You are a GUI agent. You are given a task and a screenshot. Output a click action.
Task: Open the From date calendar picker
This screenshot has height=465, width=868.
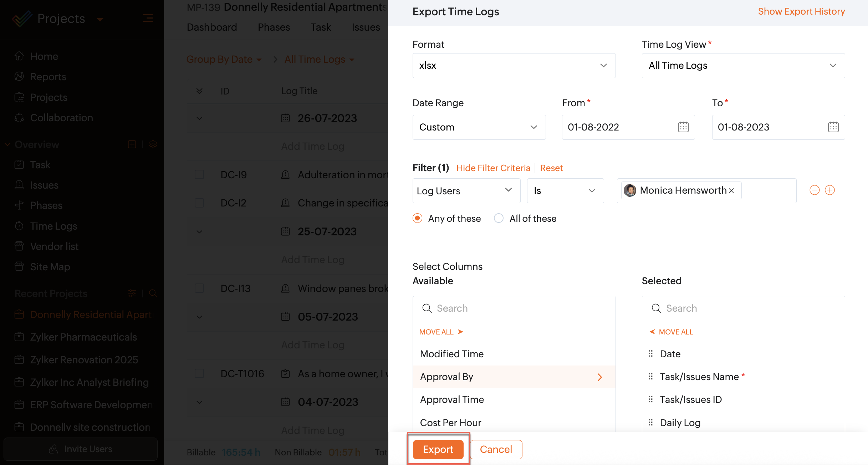[x=683, y=127]
